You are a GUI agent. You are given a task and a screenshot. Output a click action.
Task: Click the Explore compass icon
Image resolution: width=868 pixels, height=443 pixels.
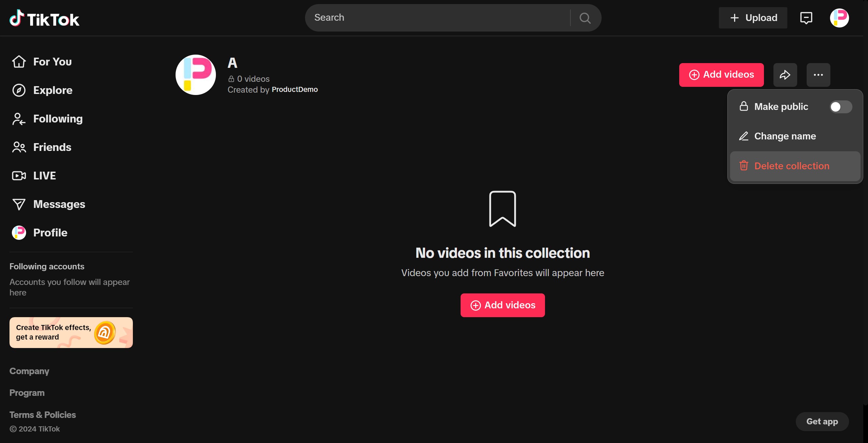pyautogui.click(x=19, y=90)
